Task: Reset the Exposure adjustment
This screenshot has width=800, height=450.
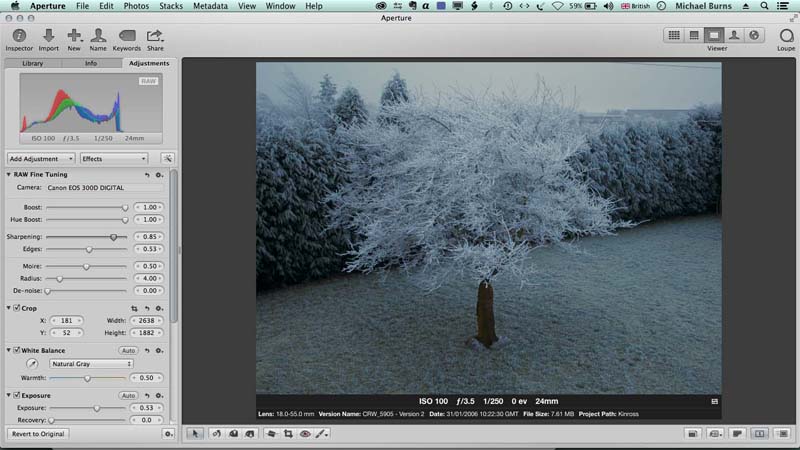Action: [147, 396]
